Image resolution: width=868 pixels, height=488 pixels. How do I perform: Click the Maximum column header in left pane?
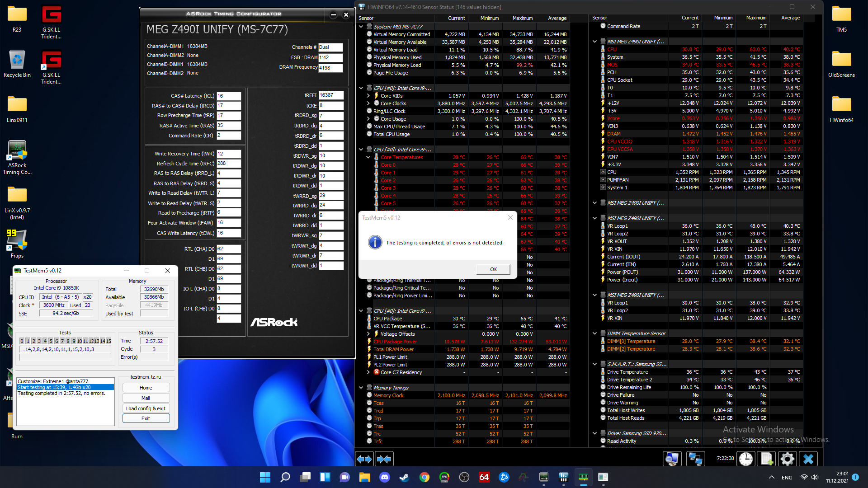(522, 18)
